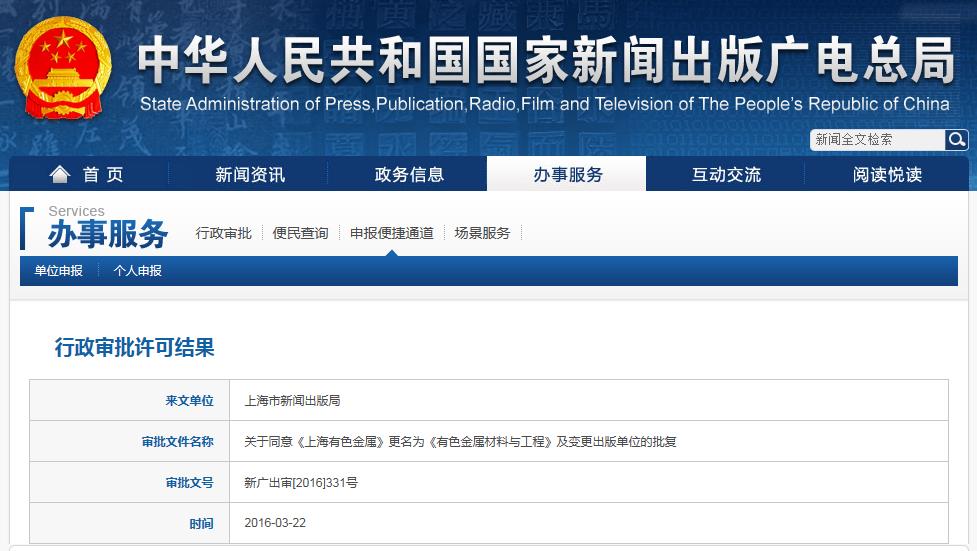Click the approval document name text
Screen dimensions: 977x551
pos(460,441)
